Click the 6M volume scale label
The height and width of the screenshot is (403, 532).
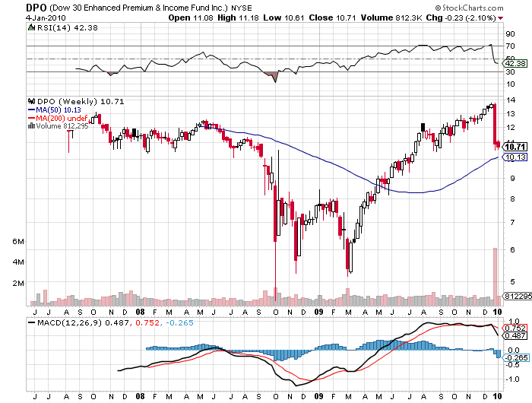[18, 241]
